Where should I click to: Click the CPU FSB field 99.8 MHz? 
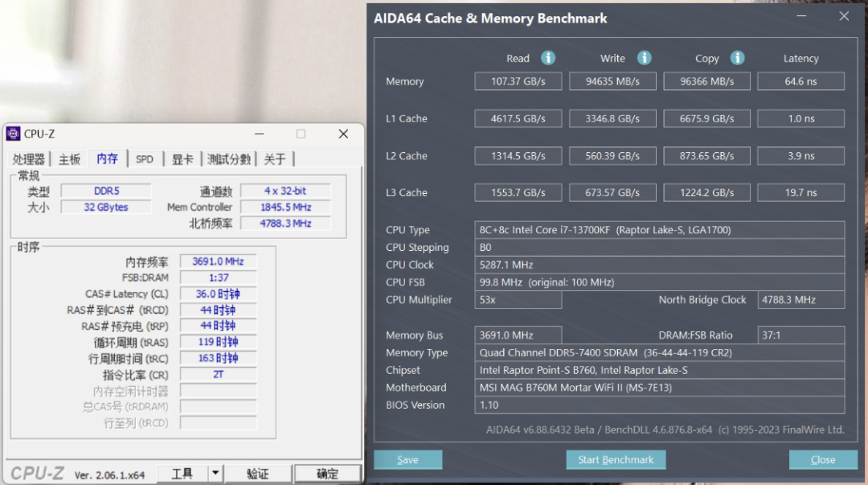[x=659, y=282]
